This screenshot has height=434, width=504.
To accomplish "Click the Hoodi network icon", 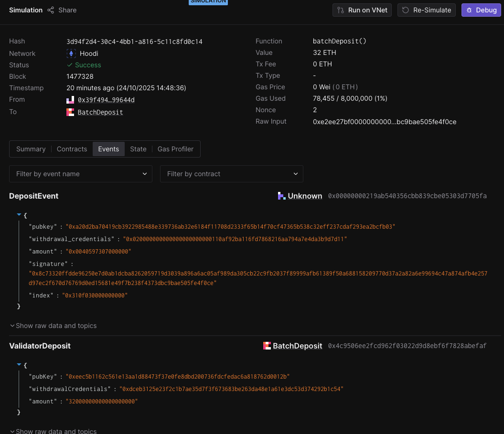I will tap(71, 53).
